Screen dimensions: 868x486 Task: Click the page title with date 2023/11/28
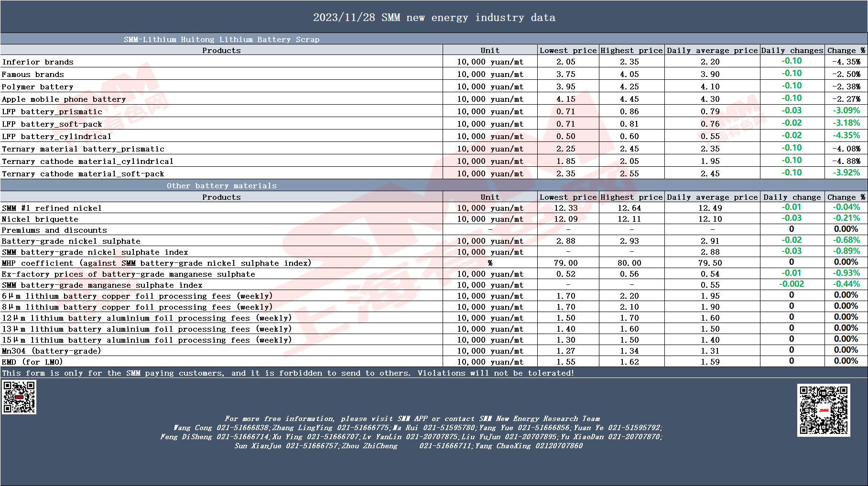pyautogui.click(x=434, y=18)
